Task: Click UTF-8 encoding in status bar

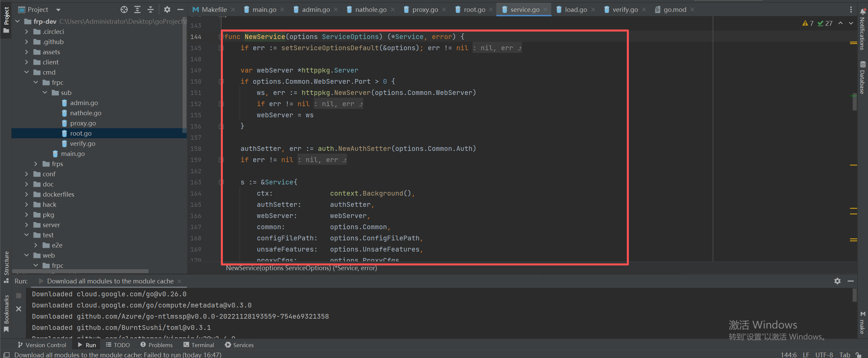Action: pyautogui.click(x=824, y=355)
